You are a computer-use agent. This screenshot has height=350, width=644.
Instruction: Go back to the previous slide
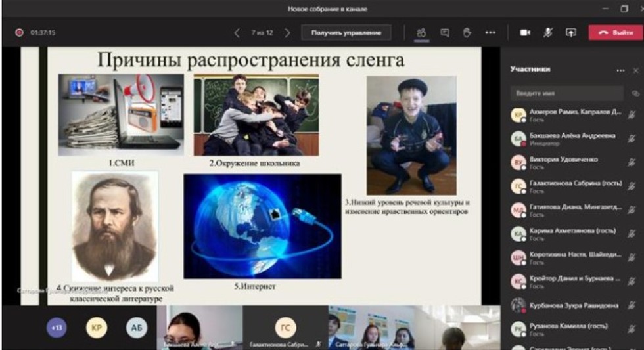pos(237,32)
